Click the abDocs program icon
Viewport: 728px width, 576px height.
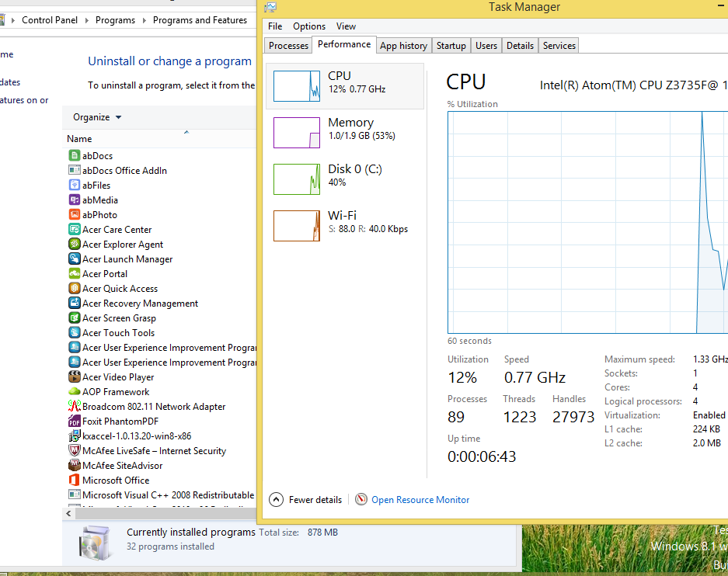(75, 155)
